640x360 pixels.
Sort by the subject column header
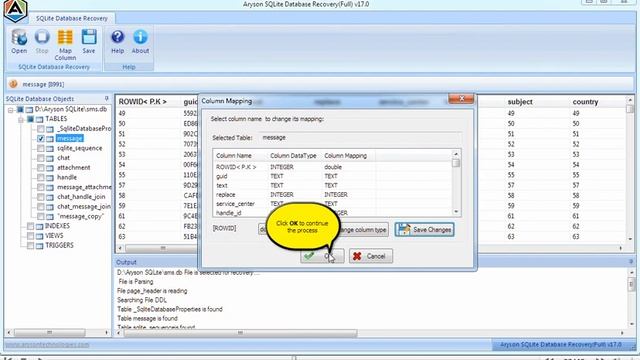click(520, 102)
